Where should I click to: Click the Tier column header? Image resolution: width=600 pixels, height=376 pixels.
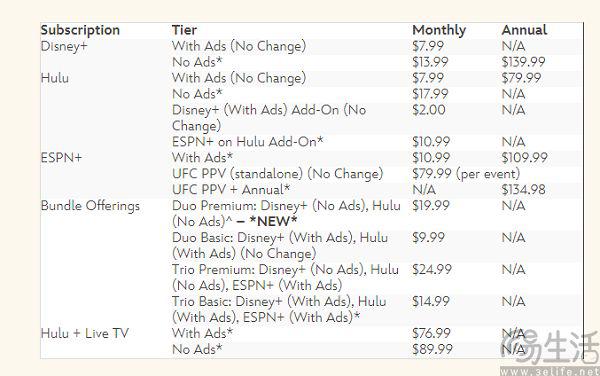pos(184,30)
